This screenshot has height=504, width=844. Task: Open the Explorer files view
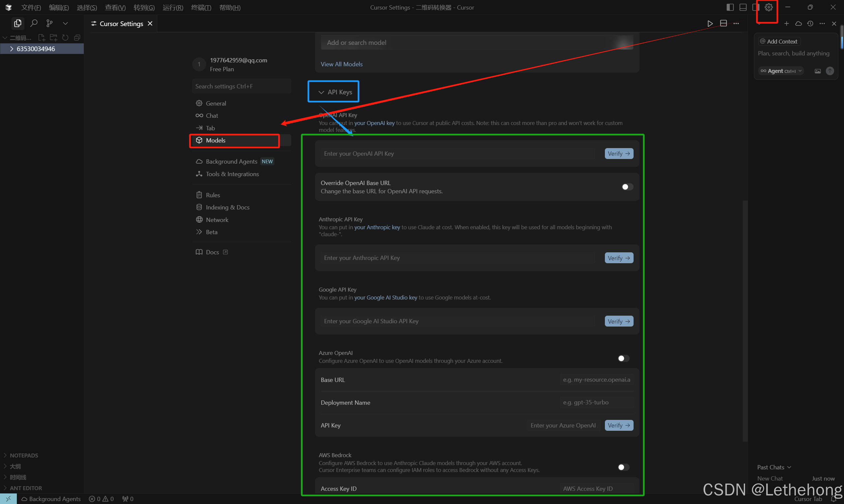(x=18, y=23)
